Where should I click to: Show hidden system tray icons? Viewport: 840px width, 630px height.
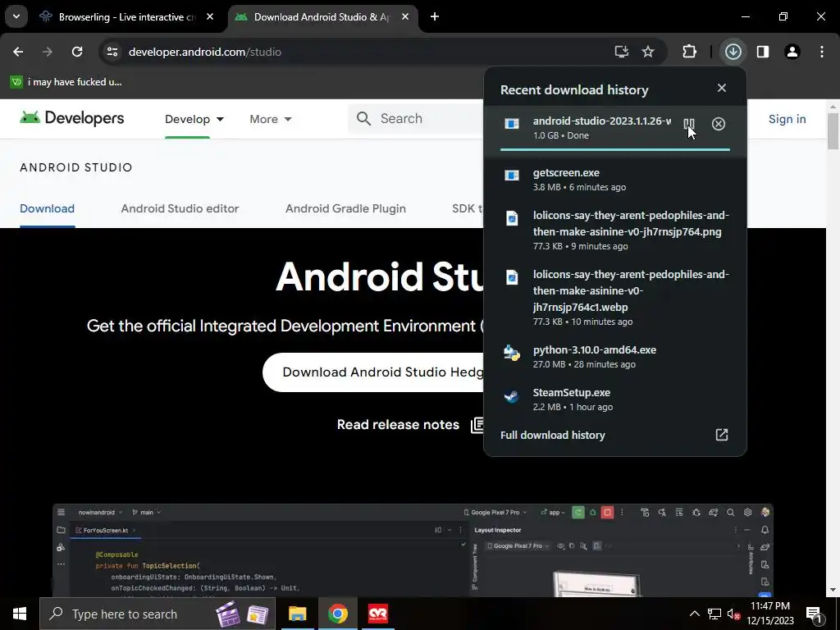pyautogui.click(x=694, y=614)
